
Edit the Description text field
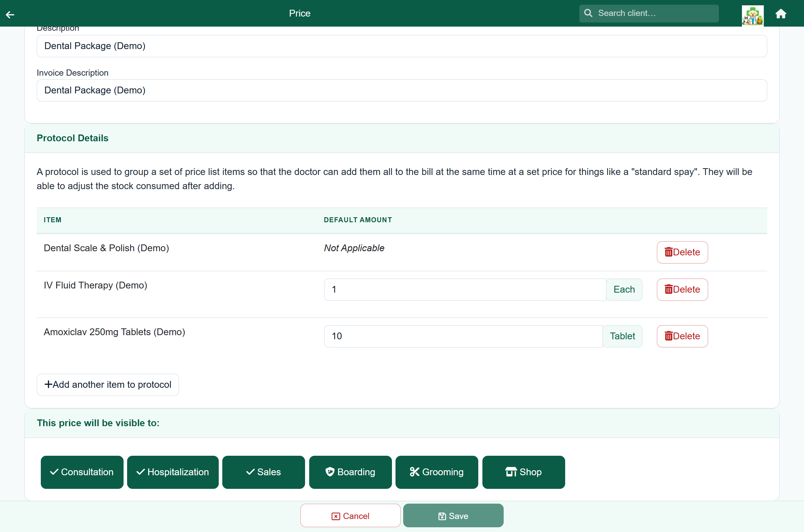click(x=402, y=46)
